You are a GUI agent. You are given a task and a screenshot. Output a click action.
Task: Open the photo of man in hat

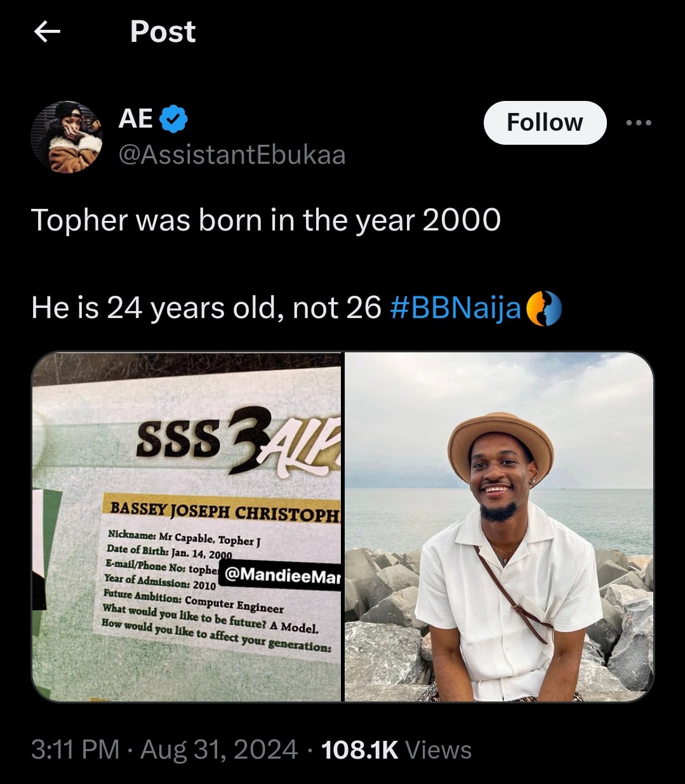click(x=499, y=527)
